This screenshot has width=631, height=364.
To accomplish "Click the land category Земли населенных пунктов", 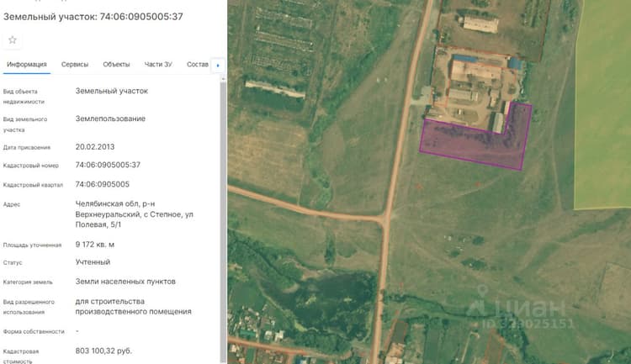I will tap(125, 282).
